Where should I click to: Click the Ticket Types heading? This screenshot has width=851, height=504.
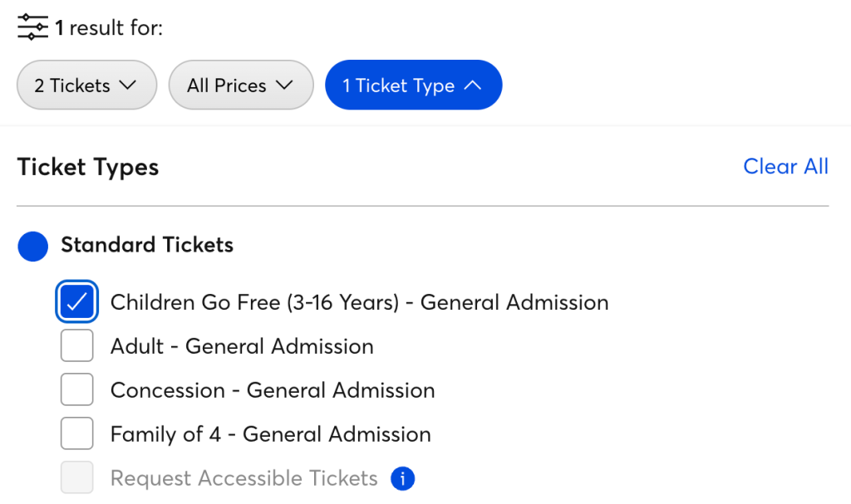tap(88, 168)
